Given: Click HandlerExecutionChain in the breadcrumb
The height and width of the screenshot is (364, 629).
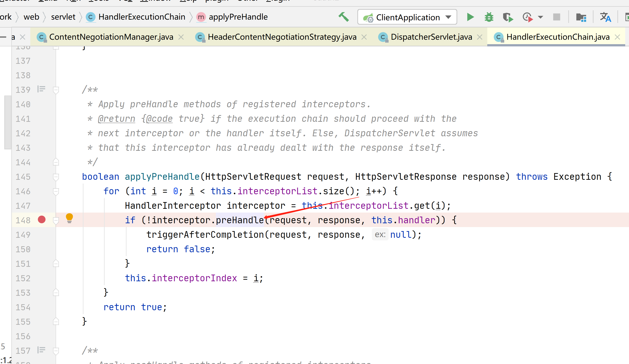Looking at the screenshot, I should pyautogui.click(x=142, y=17).
